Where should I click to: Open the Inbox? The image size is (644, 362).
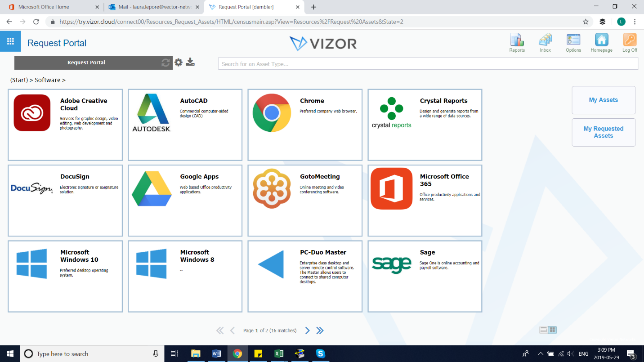[x=545, y=43]
